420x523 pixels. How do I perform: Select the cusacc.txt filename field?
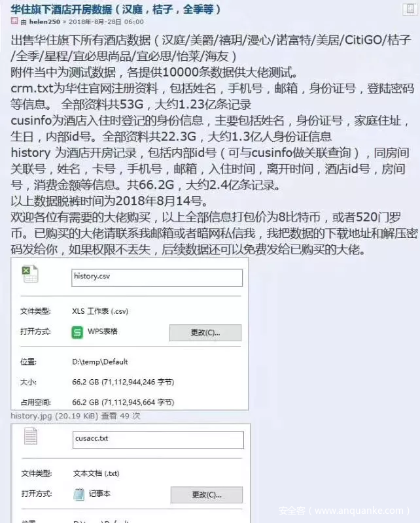click(x=158, y=440)
